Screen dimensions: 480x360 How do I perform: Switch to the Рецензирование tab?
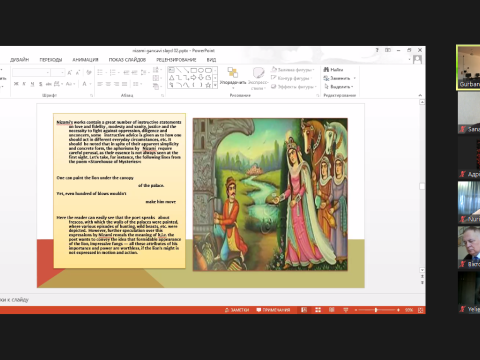click(176, 60)
